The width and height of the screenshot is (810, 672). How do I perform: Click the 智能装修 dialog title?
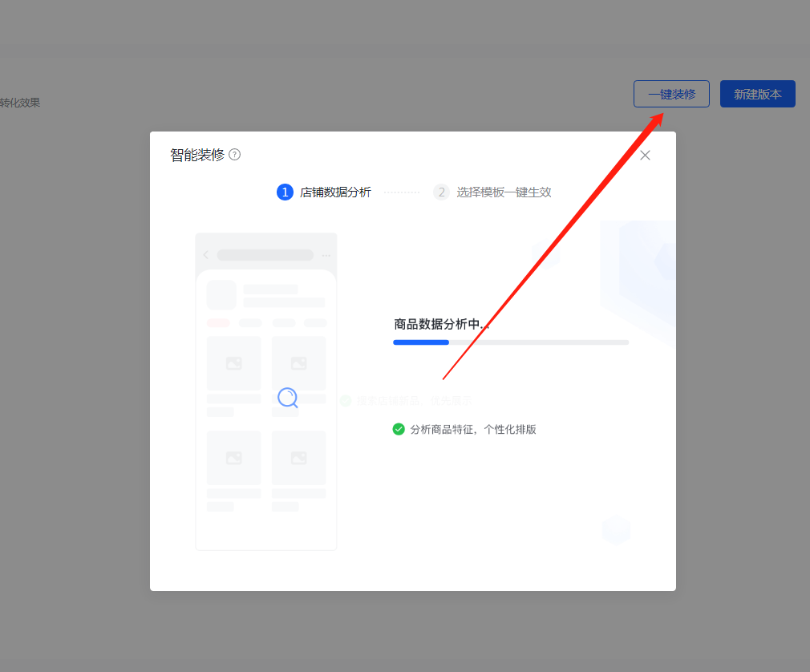tap(197, 155)
